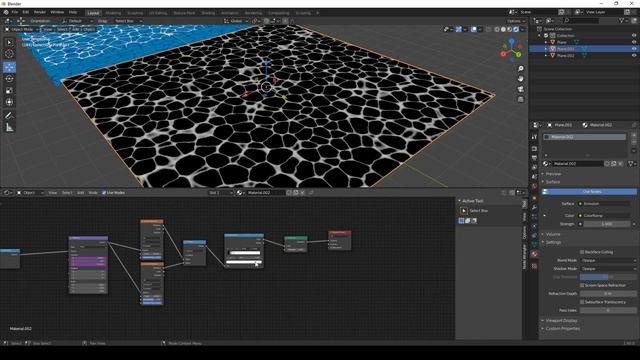
Task: Switch to the Layout workspace tab
Action: click(93, 13)
